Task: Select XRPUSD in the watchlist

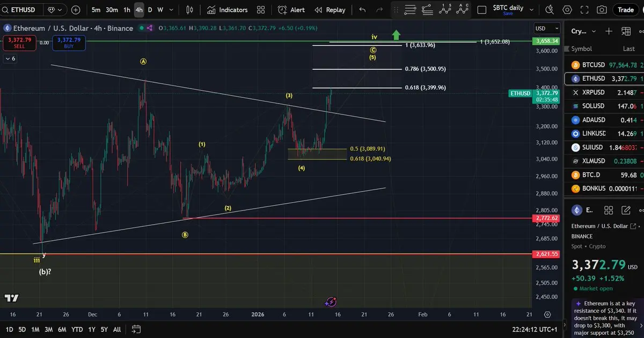Action: point(604,92)
